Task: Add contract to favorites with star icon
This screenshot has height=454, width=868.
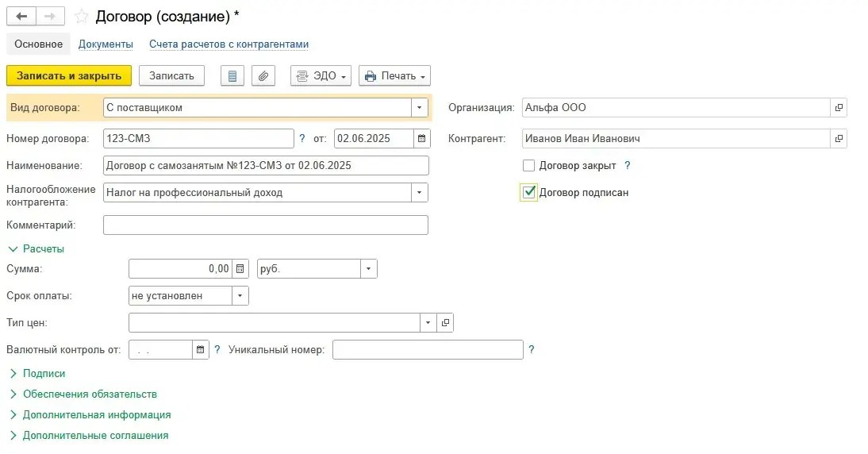Action: (x=81, y=16)
